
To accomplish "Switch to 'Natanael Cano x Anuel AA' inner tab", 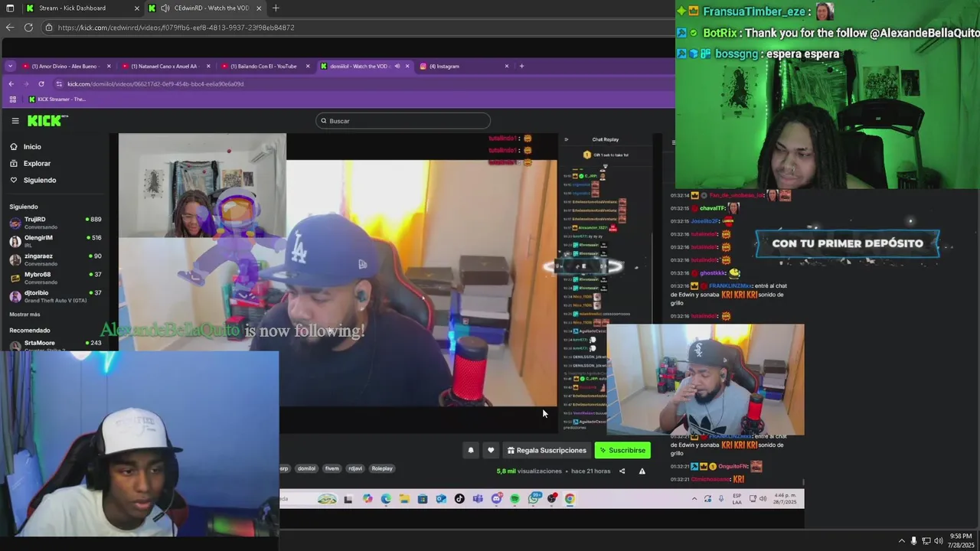I will [165, 66].
